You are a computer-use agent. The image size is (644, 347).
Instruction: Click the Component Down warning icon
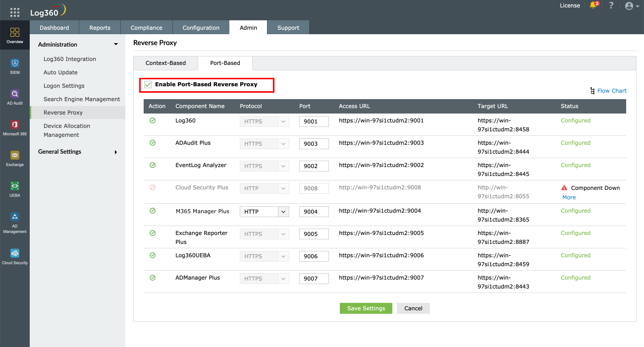click(564, 188)
